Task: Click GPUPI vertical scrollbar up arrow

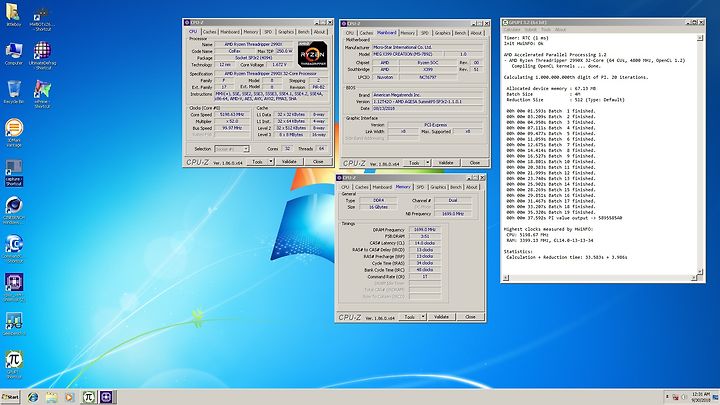Action: coord(700,38)
